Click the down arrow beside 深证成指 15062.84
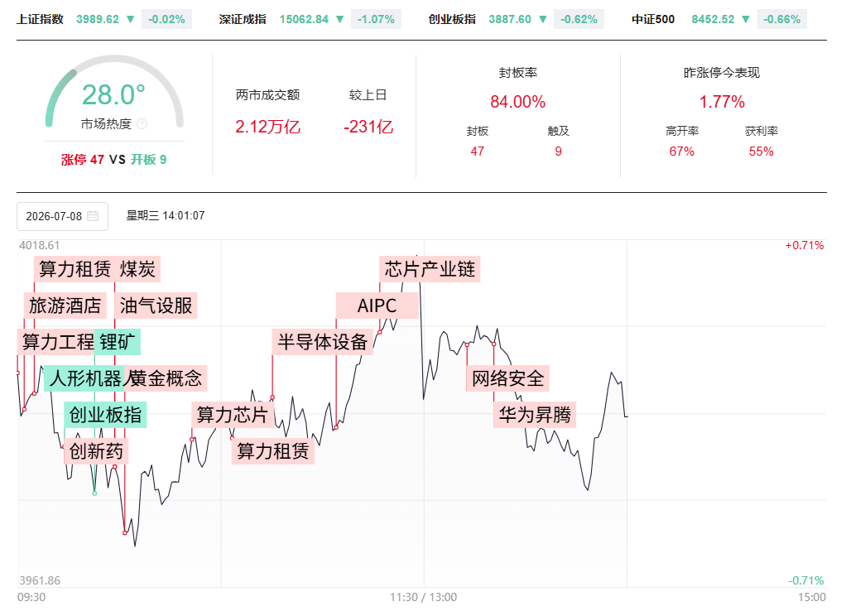The width and height of the screenshot is (841, 616). 339,19
